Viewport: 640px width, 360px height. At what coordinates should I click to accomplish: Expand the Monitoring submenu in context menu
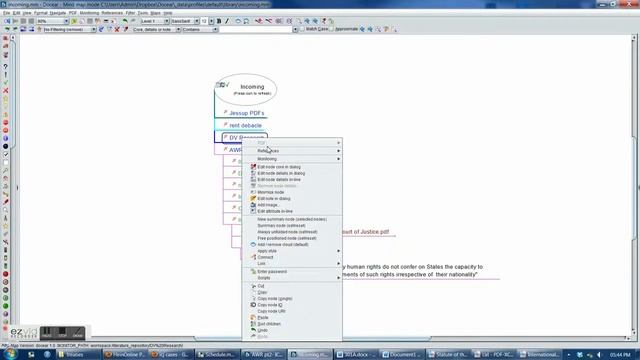[x=292, y=159]
